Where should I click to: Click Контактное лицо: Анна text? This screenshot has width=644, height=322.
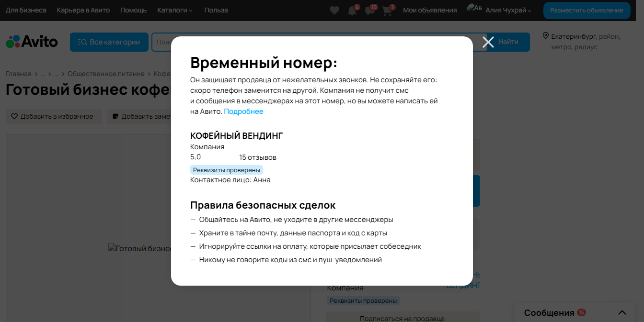(x=230, y=180)
